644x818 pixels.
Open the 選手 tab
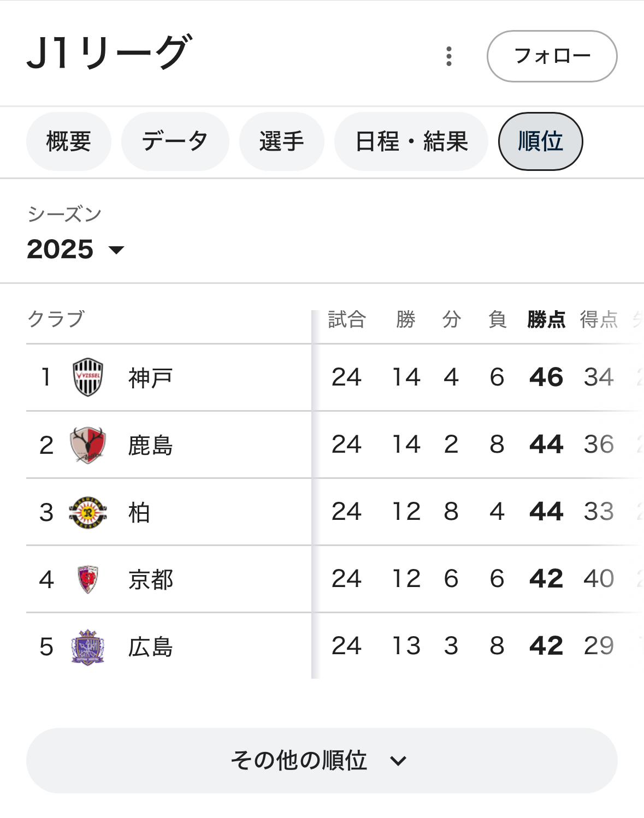pos(282,141)
